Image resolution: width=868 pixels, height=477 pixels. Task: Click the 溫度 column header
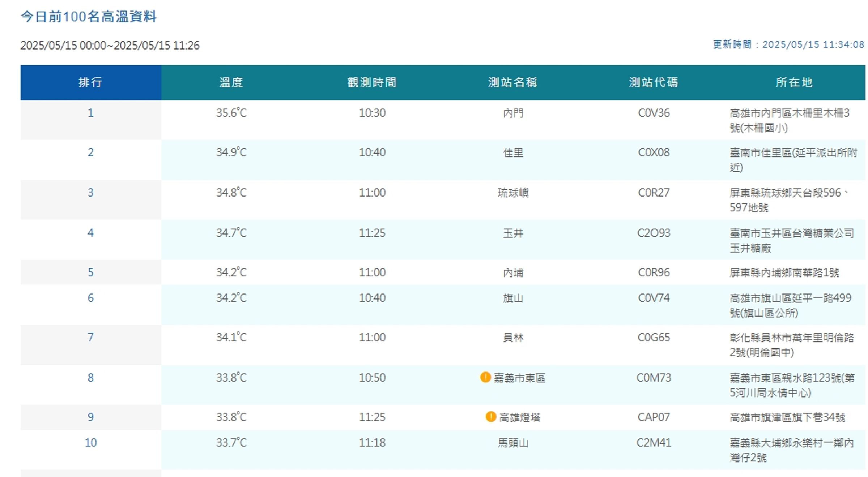click(231, 82)
